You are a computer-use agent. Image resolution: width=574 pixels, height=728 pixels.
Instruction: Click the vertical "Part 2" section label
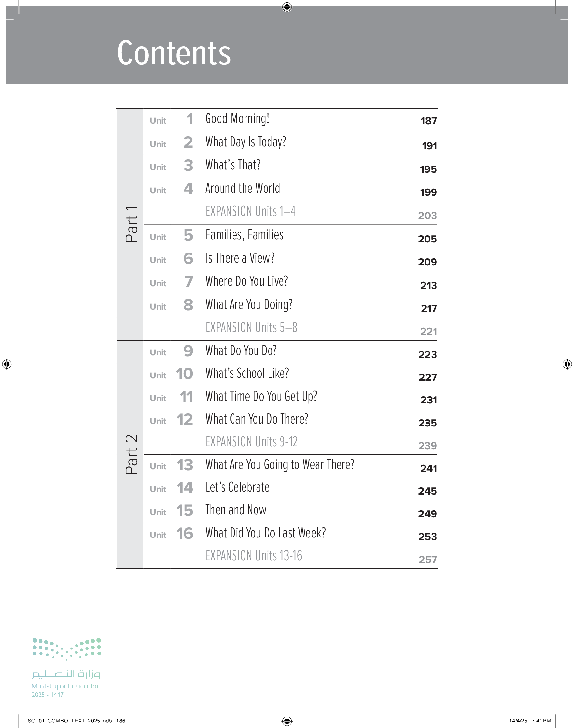[x=131, y=454]
